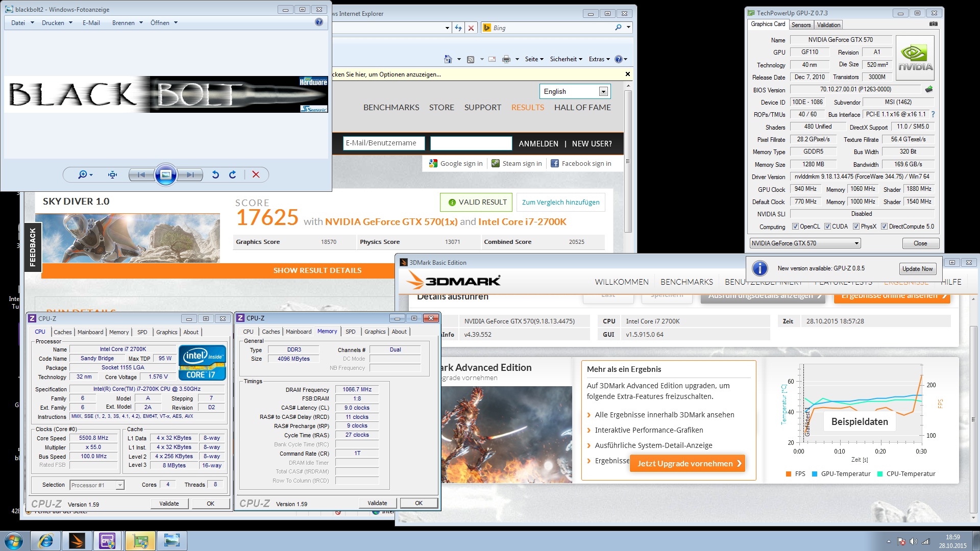Toggle the OpenCL checkbox in GPU-Z
980x551 pixels.
coord(795,227)
